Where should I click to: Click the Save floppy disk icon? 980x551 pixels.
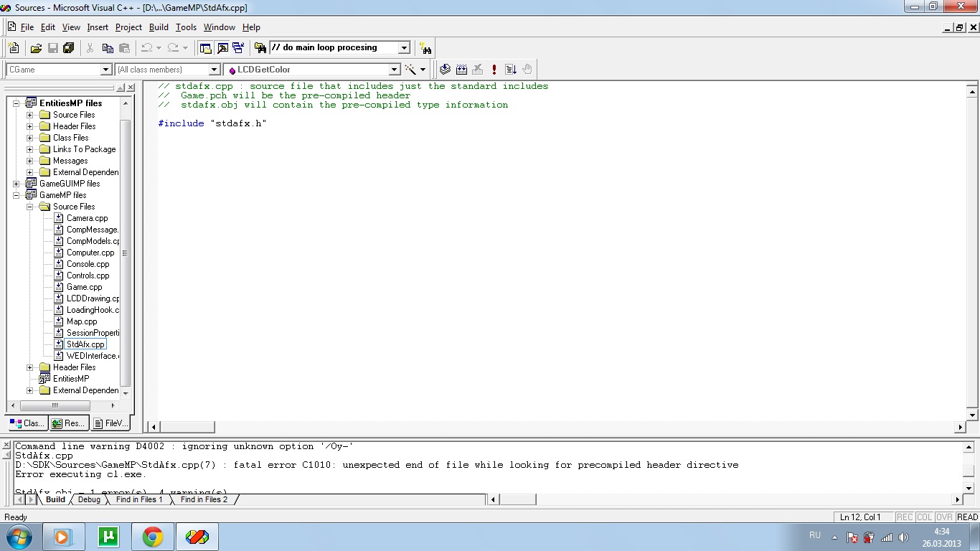(52, 48)
